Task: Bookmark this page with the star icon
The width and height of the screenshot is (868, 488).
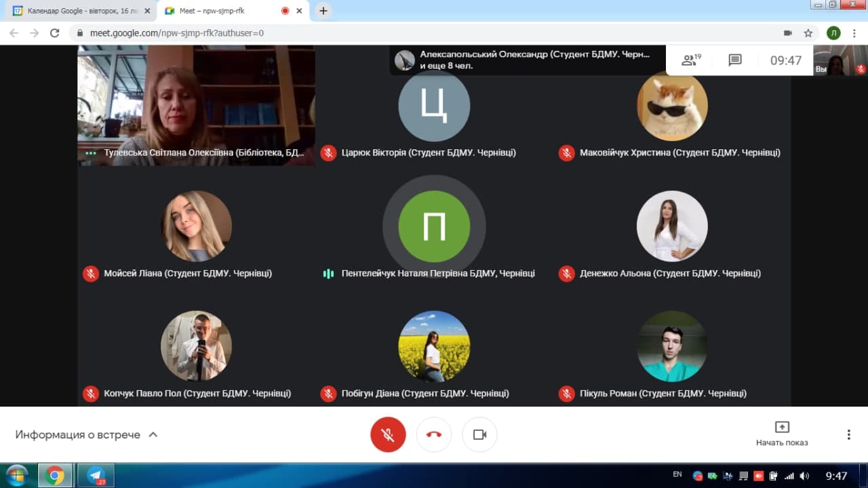Action: 808,33
